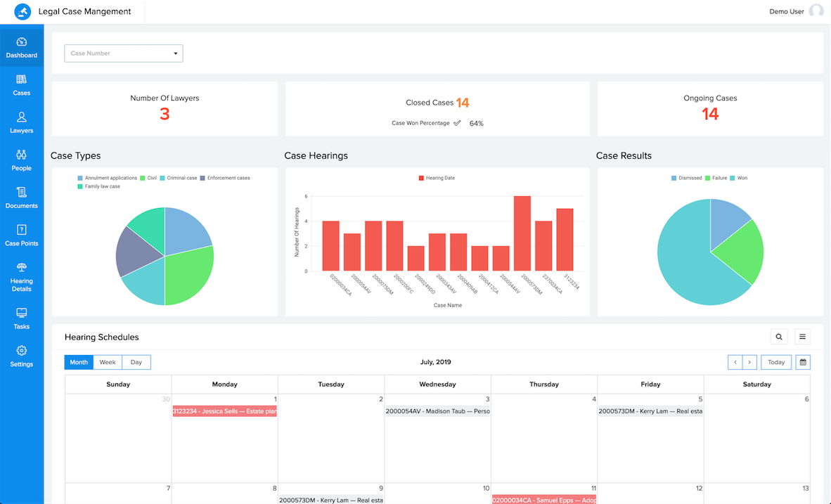Screen dimensions: 831x504
Task: Open the Madison Taub hearing event
Action: click(438, 411)
